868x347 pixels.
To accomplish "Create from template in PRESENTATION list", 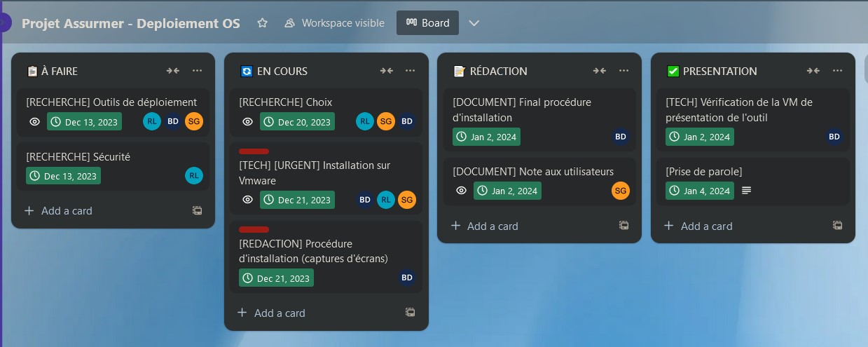I will 837,226.
